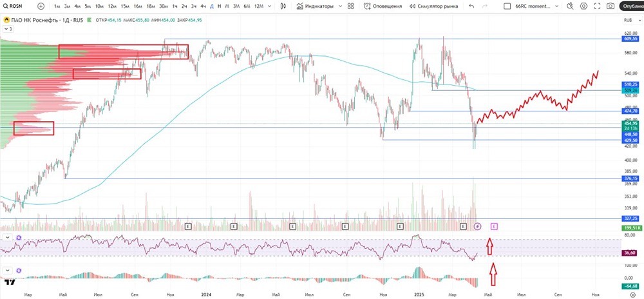Select the 30м interval
Image resolution: width=644 pixels, height=299 pixels.
163,6
